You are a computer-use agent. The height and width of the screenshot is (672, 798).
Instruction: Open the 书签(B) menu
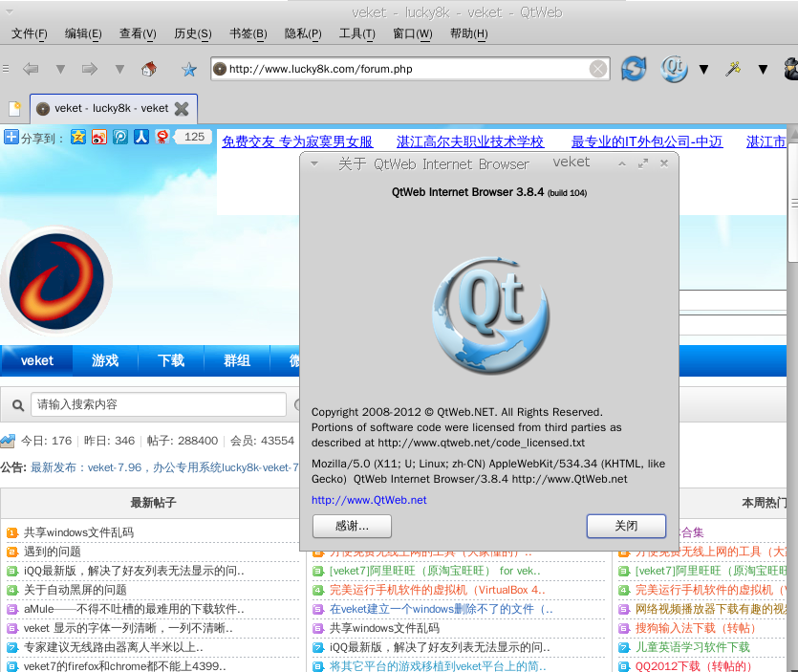pyautogui.click(x=248, y=33)
